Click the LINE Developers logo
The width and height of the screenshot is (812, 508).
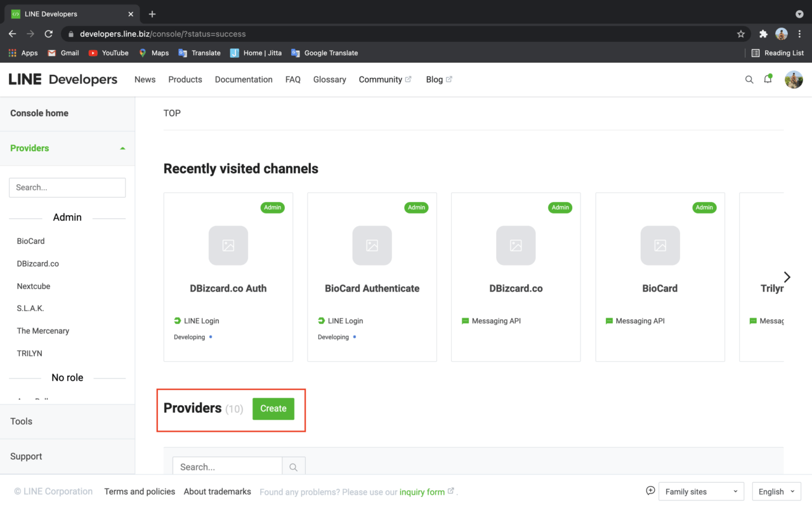click(x=63, y=79)
